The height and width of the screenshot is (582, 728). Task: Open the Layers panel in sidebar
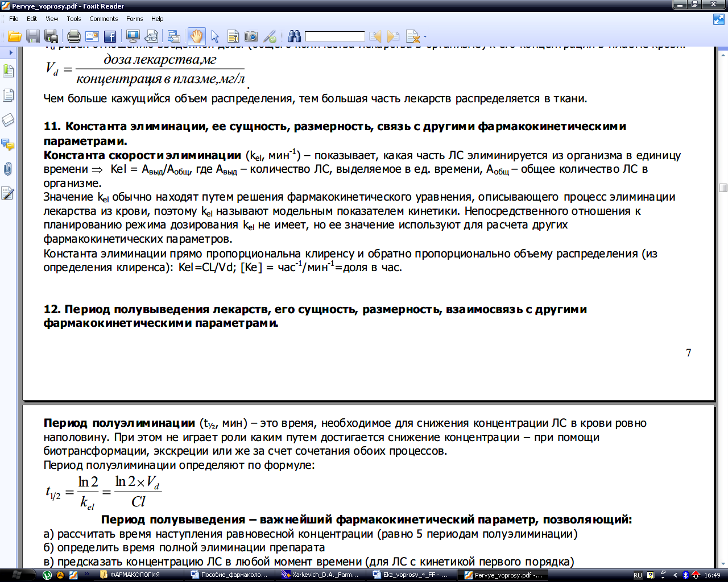8,120
